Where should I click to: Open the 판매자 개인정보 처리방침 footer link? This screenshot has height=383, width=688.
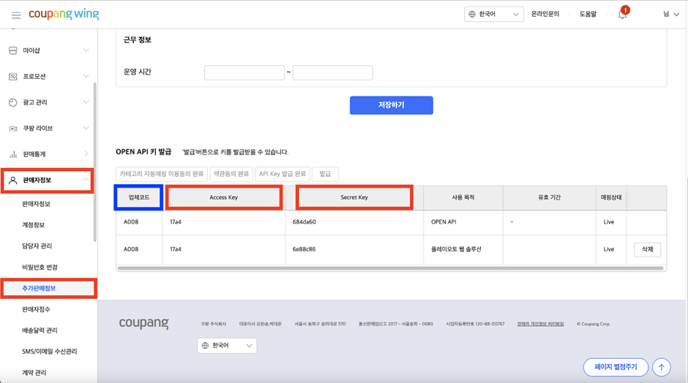click(x=540, y=324)
